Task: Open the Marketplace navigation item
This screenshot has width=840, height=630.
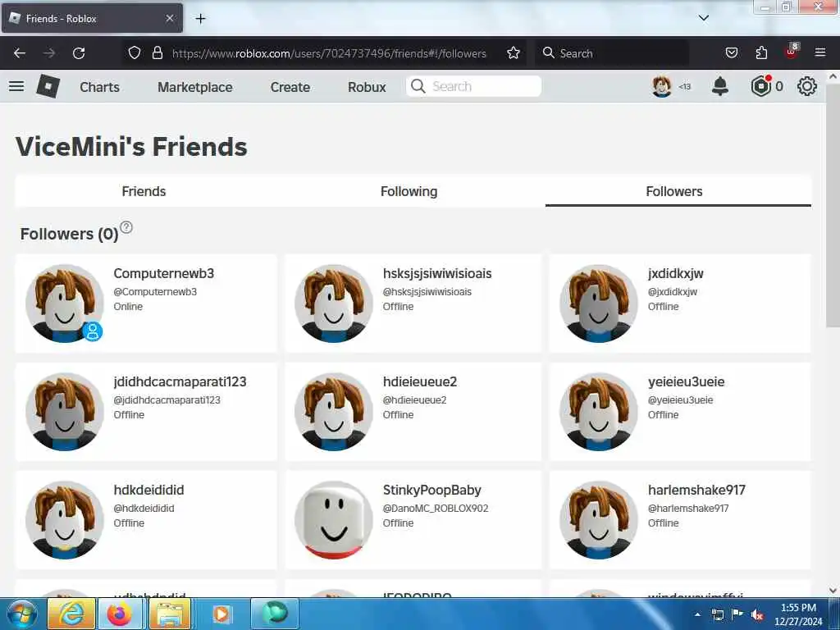Action: (x=195, y=87)
